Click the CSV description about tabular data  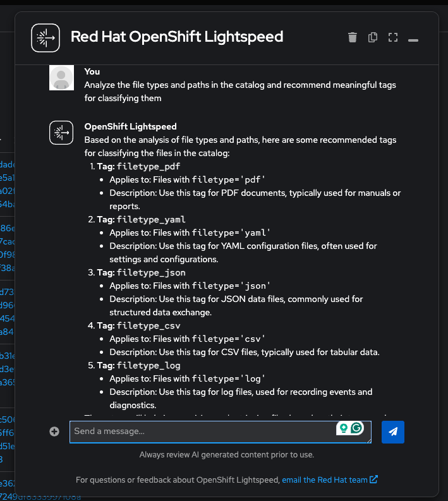tap(245, 352)
